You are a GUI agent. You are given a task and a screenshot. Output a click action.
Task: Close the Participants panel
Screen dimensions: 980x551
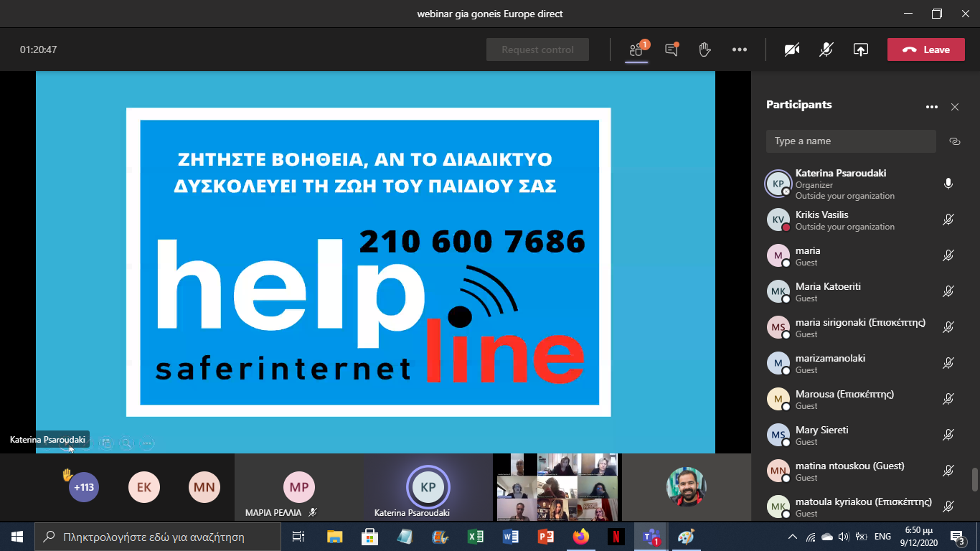[954, 107]
